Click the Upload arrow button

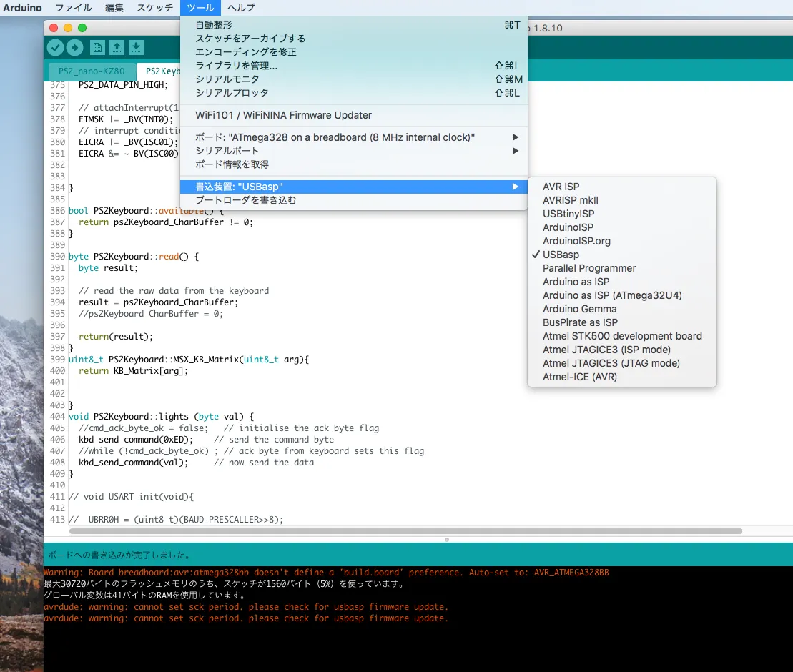click(x=74, y=47)
